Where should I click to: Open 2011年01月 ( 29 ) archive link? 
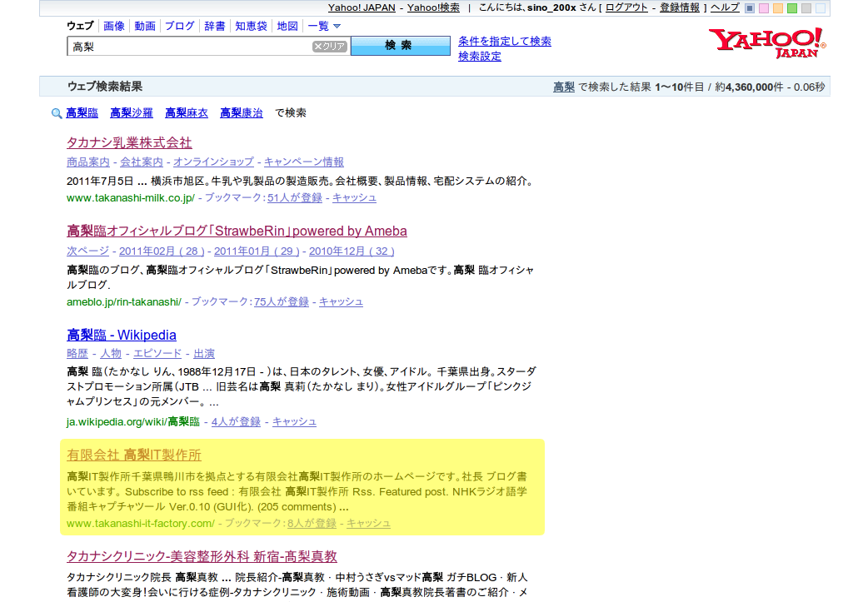coord(257,251)
